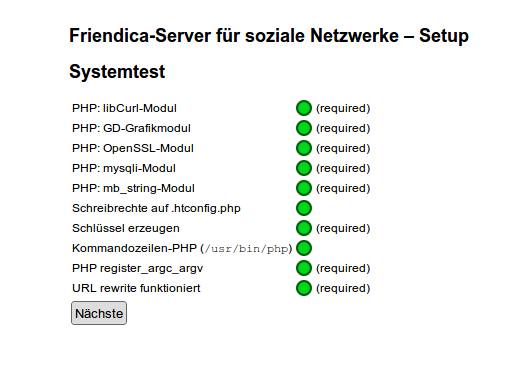Click the green indicator beside Kommandozeilen-PHP
This screenshot has height=371, width=514.
304,248
